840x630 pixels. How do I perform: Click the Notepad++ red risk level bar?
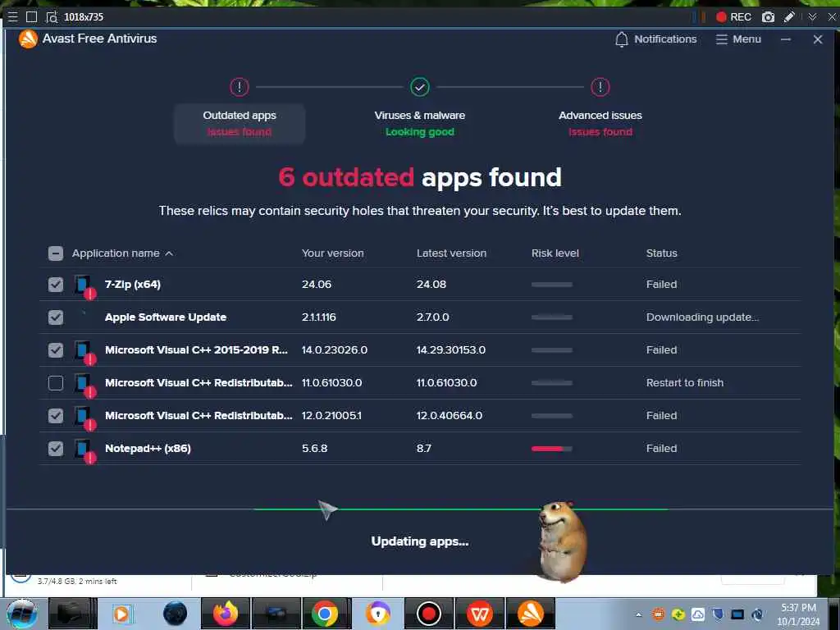[552, 449]
